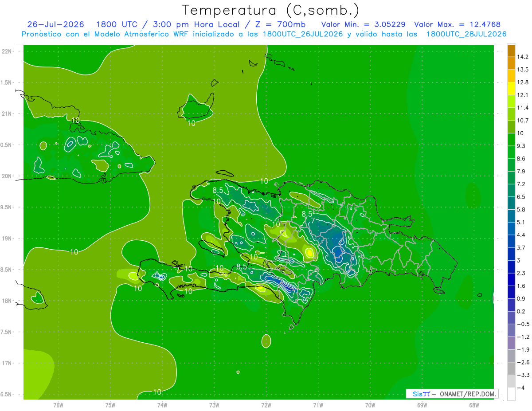The width and height of the screenshot is (532, 411).
Task: Click the "0.9" color scale label
Action: (522, 299)
